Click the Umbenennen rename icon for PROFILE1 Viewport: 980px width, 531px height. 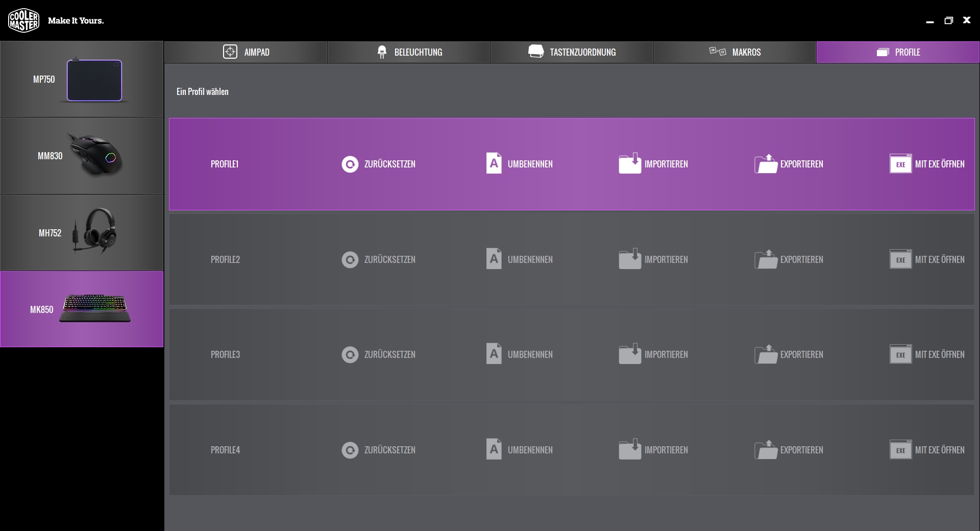[x=494, y=163]
